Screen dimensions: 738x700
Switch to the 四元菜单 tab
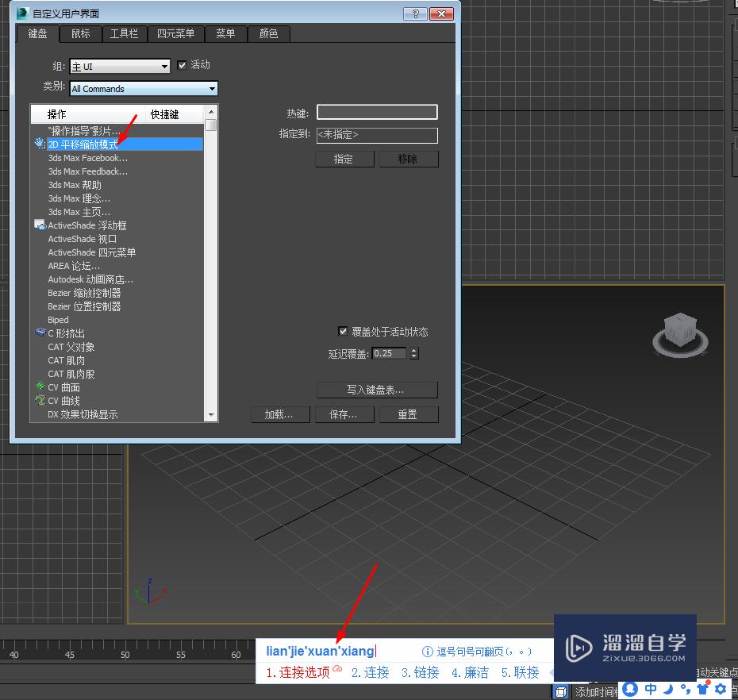(175, 33)
